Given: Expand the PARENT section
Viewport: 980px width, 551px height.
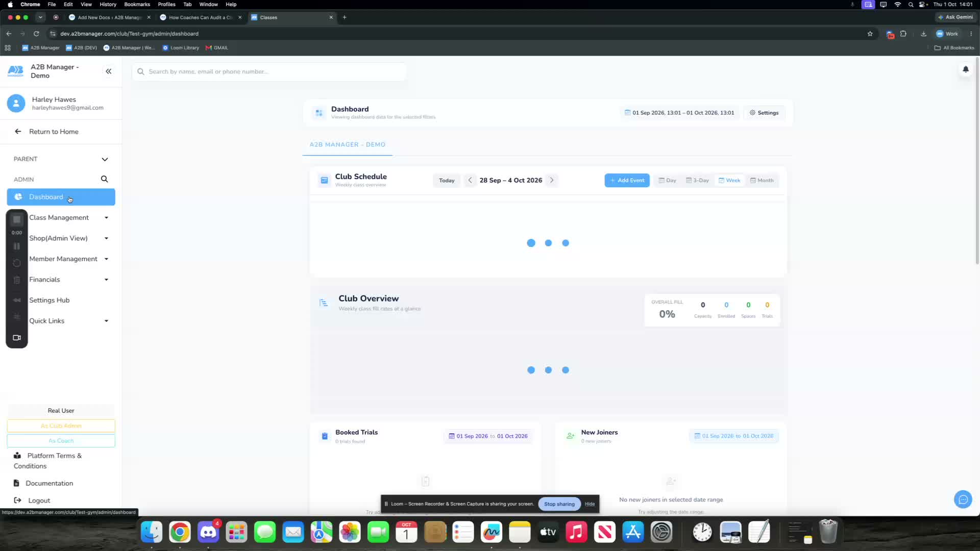Looking at the screenshot, I should 61,159.
